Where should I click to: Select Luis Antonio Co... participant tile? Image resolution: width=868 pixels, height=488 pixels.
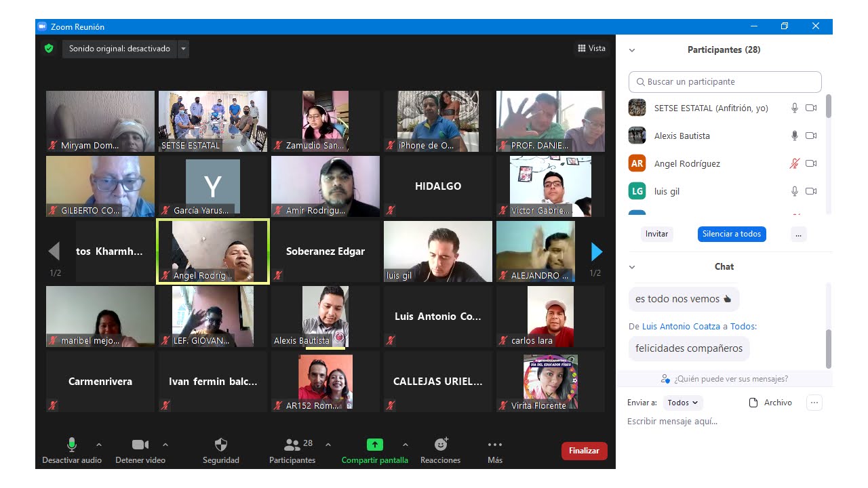(438, 317)
